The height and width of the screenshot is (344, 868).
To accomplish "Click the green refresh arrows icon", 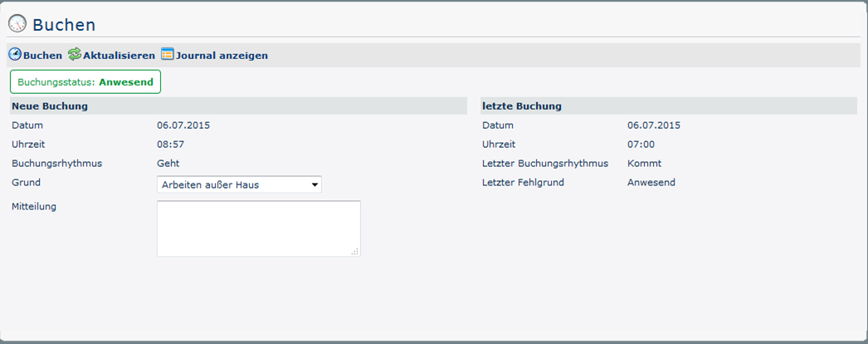I will pos(75,55).
